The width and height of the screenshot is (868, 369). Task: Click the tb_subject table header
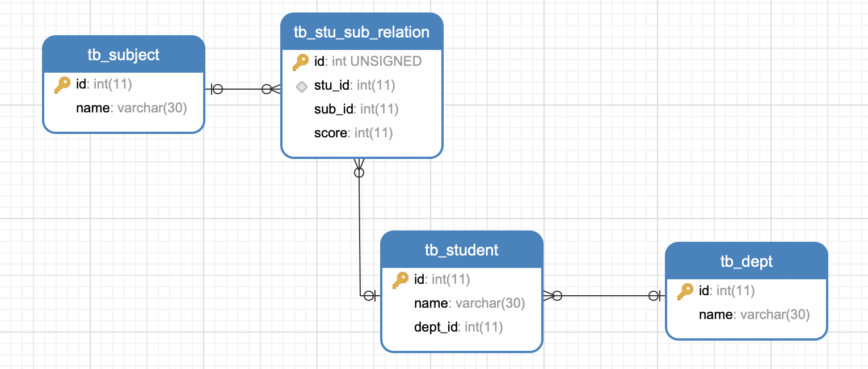124,55
